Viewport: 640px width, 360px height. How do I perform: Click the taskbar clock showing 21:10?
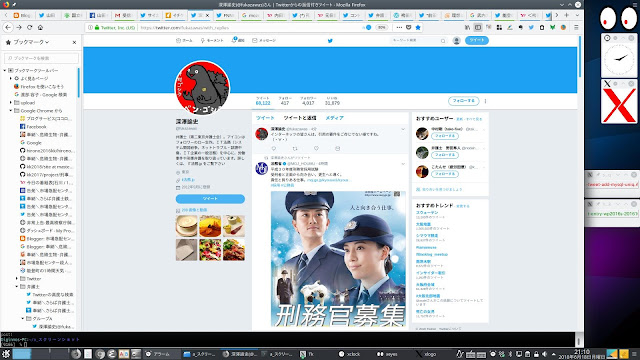582,354
